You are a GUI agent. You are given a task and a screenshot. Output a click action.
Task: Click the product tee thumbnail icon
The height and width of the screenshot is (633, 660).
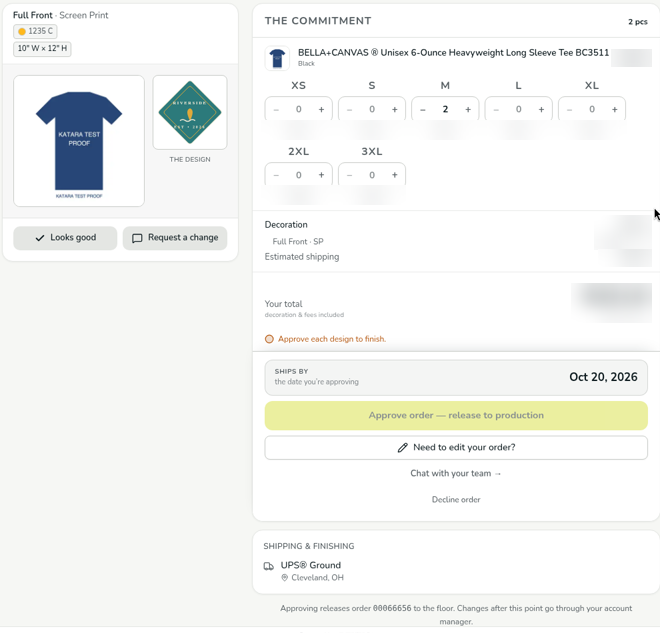pyautogui.click(x=277, y=58)
